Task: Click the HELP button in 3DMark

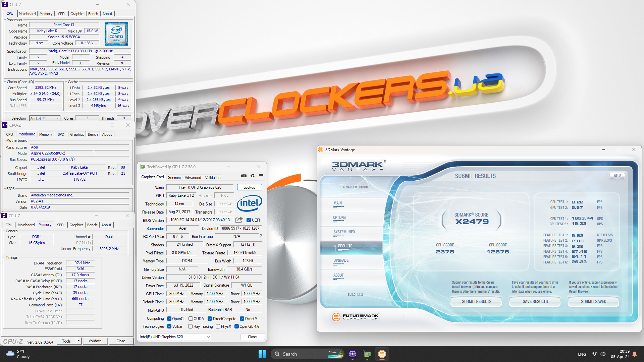Action: (x=617, y=176)
